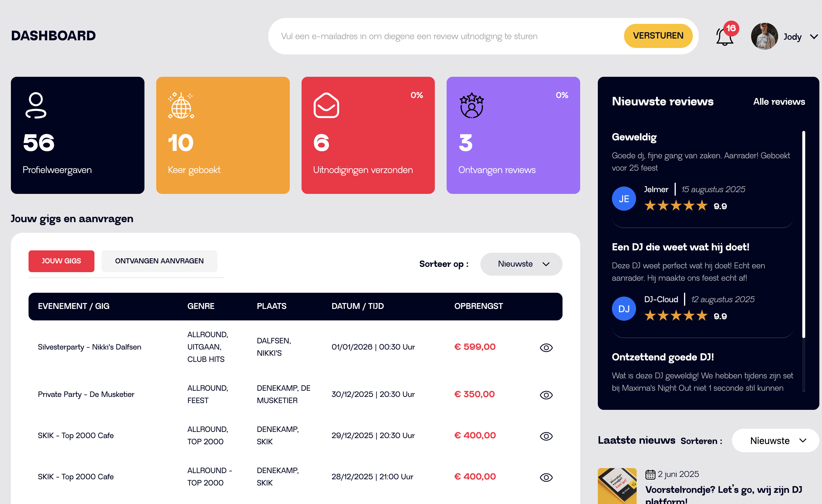View Private Party - De Musketier eye icon
Screen dimensions: 822x504
pyautogui.click(x=546, y=395)
